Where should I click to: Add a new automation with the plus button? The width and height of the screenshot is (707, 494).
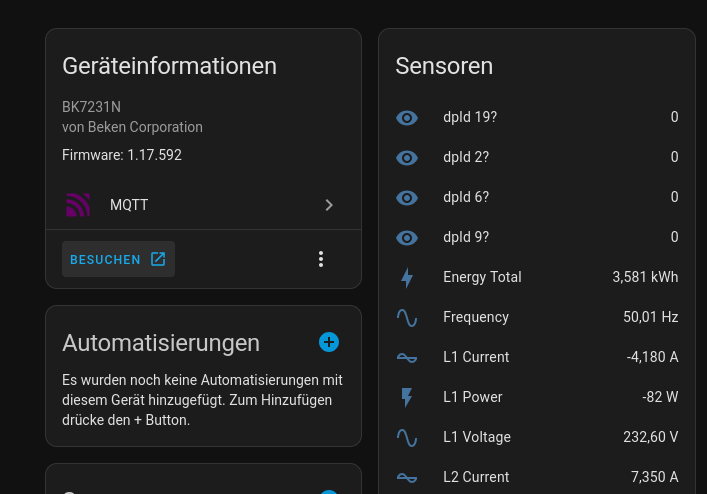click(x=329, y=342)
